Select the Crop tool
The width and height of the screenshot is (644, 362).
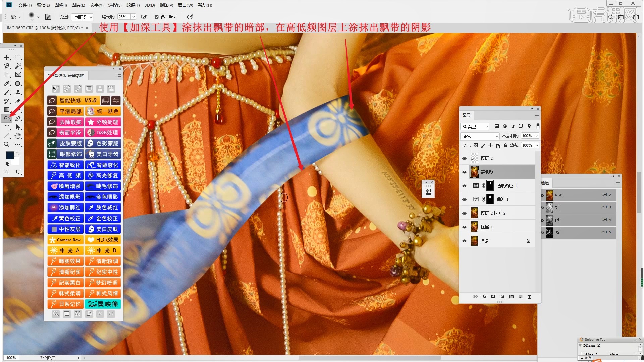click(7, 75)
